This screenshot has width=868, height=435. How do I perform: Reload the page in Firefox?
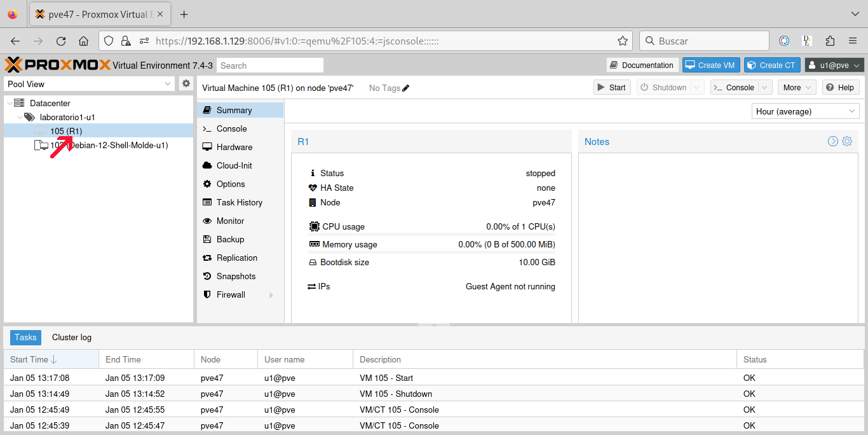[x=61, y=41]
